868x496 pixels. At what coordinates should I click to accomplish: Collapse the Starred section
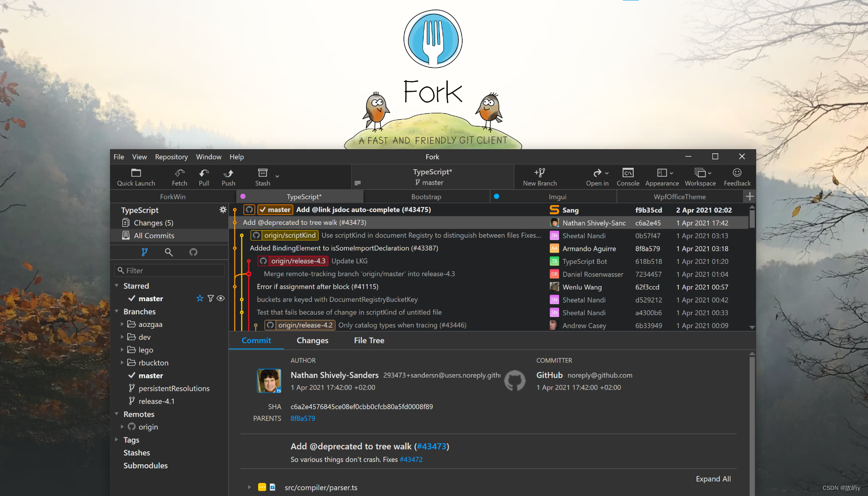point(116,286)
